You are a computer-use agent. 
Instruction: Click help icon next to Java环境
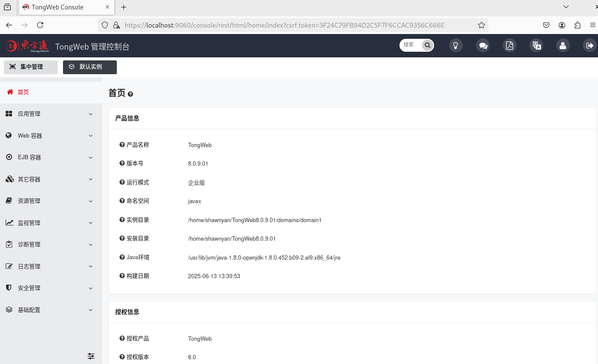[x=122, y=257]
